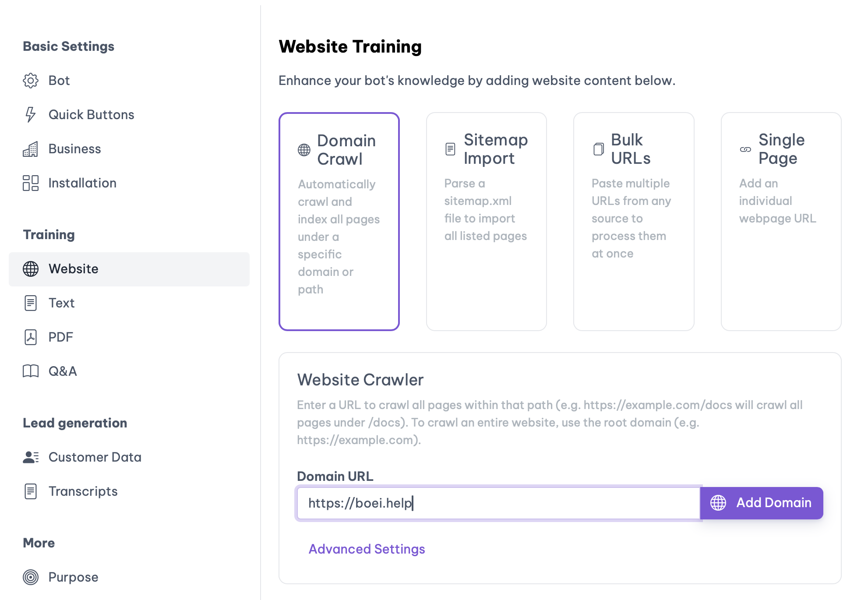Pick the Bulk URLs option card
868x600 pixels.
click(x=633, y=221)
